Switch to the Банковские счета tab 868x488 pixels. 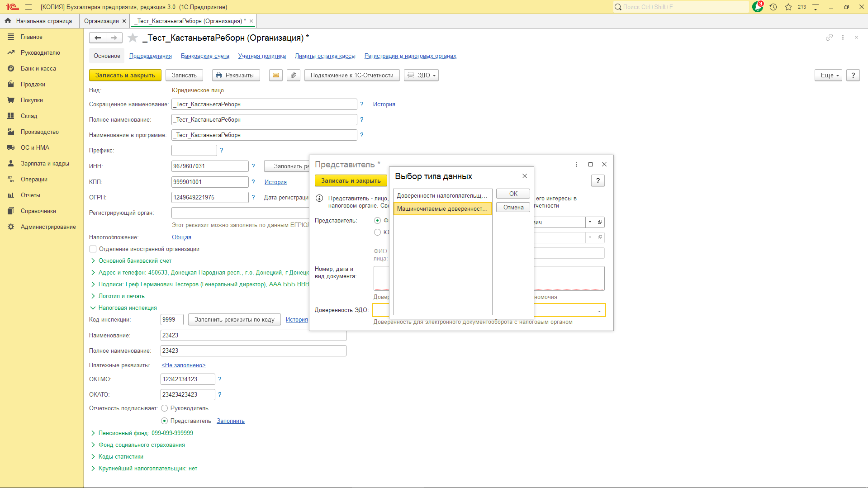(x=205, y=56)
